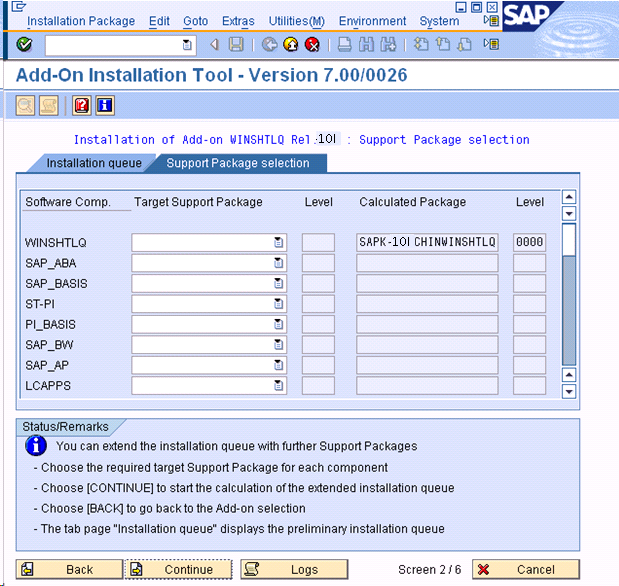Open the Goto menu
This screenshot has height=586, width=619.
tap(195, 21)
